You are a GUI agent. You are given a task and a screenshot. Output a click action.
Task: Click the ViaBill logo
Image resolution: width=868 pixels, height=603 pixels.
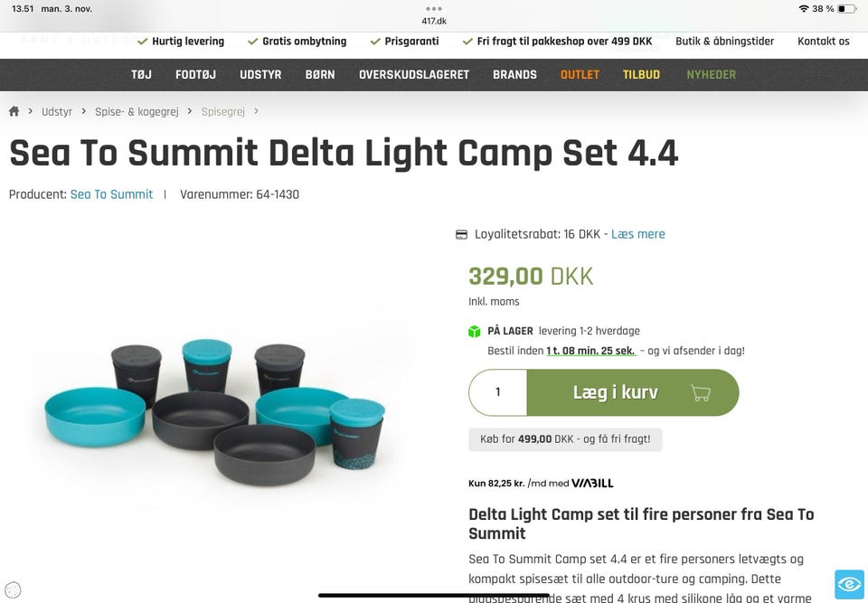click(592, 483)
